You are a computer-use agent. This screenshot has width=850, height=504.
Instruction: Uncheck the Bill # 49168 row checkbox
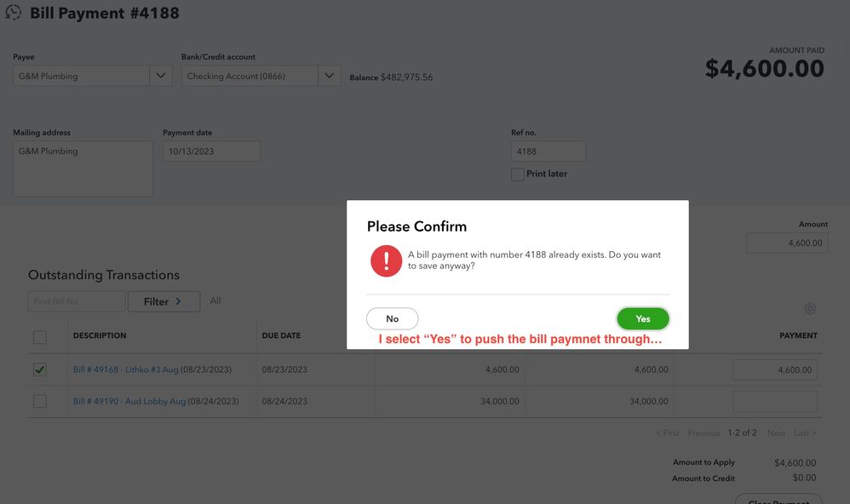(x=40, y=369)
